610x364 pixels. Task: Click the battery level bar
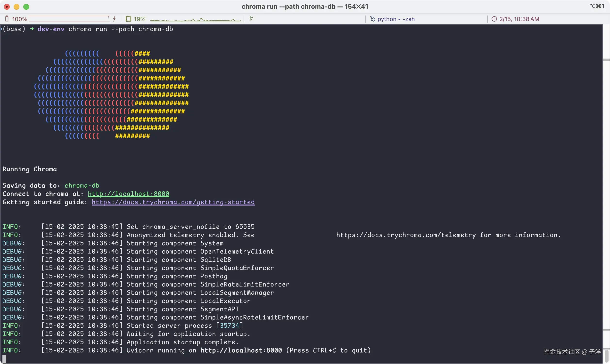[x=69, y=19]
